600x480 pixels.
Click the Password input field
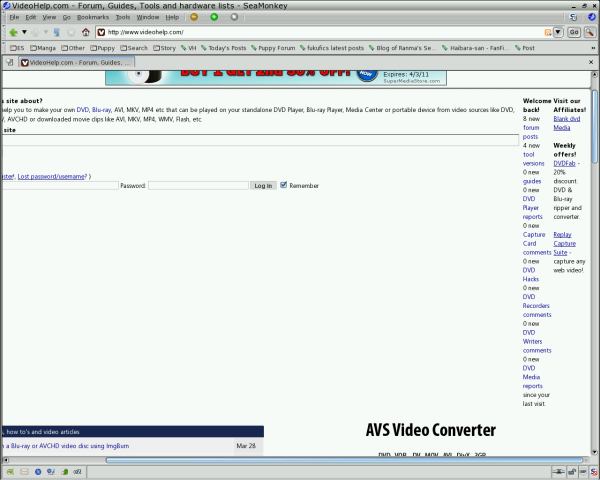pos(198,186)
